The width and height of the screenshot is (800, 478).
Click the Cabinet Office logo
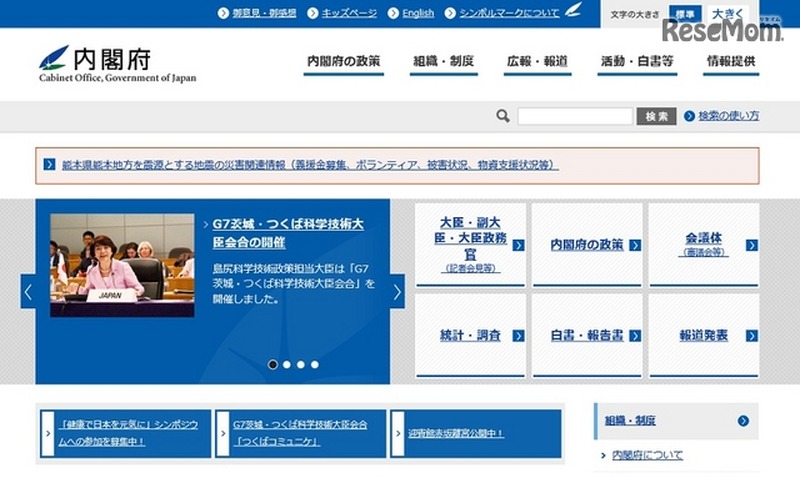(x=117, y=64)
